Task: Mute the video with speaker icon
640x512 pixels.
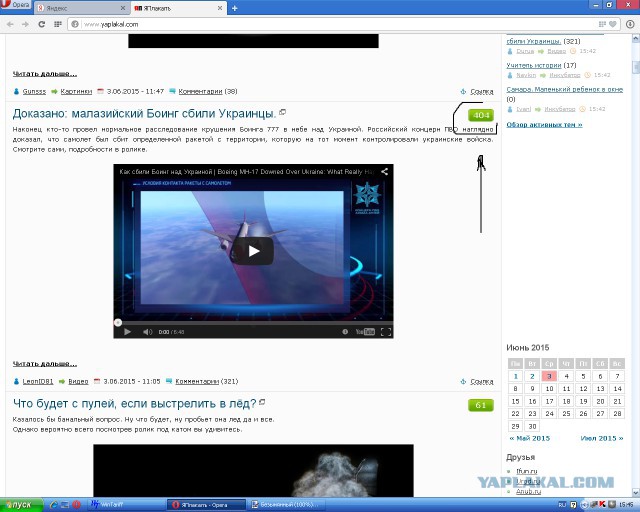Action: click(147, 332)
